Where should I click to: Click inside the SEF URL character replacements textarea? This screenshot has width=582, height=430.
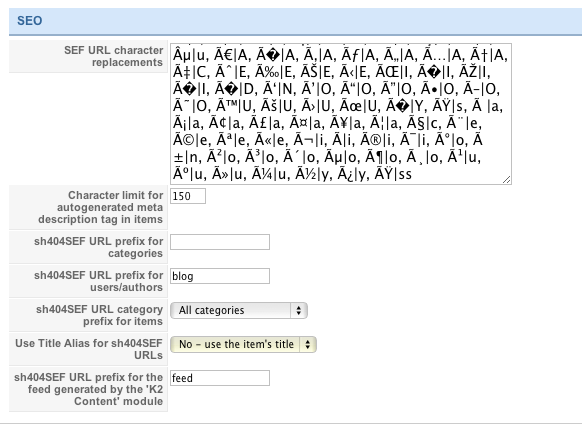341,114
